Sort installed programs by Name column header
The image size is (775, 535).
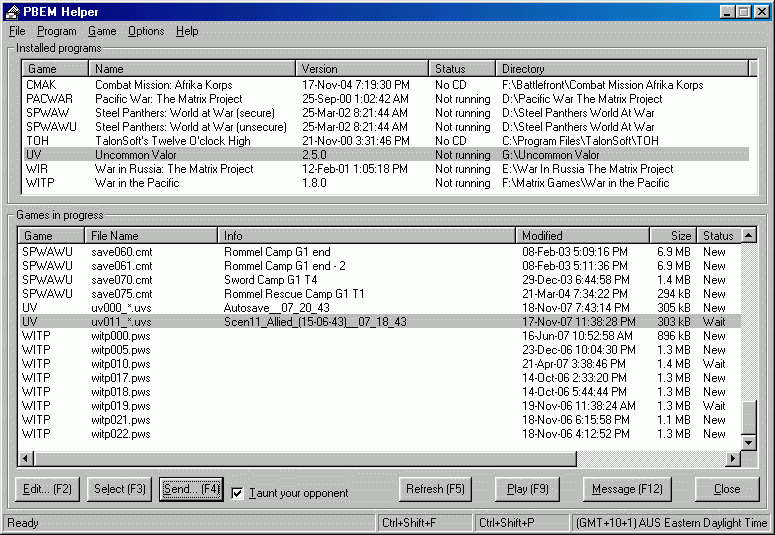tap(192, 69)
